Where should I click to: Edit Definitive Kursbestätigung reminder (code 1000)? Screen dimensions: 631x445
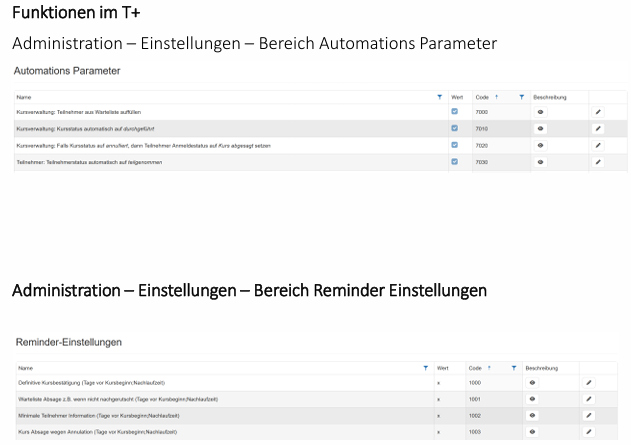click(589, 382)
